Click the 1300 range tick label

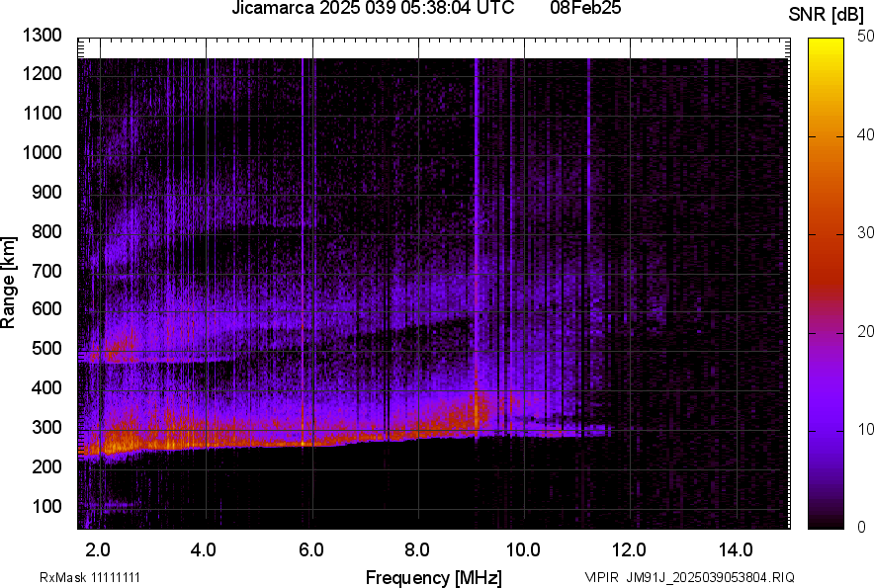(x=42, y=36)
